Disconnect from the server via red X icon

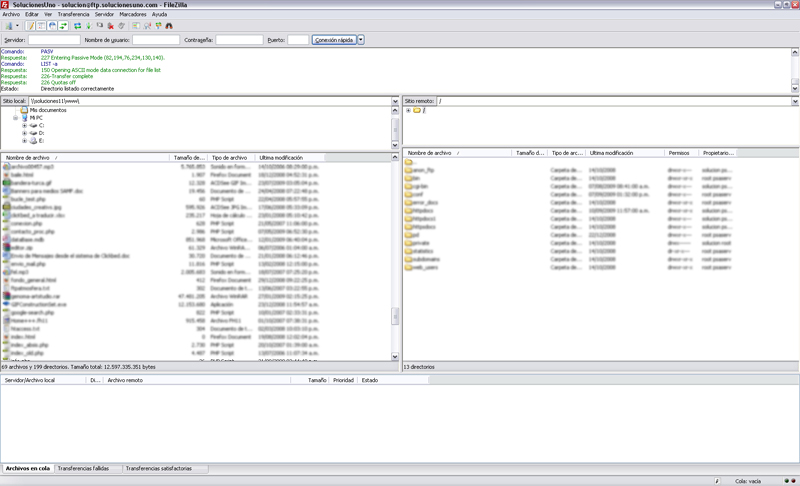tap(110, 25)
